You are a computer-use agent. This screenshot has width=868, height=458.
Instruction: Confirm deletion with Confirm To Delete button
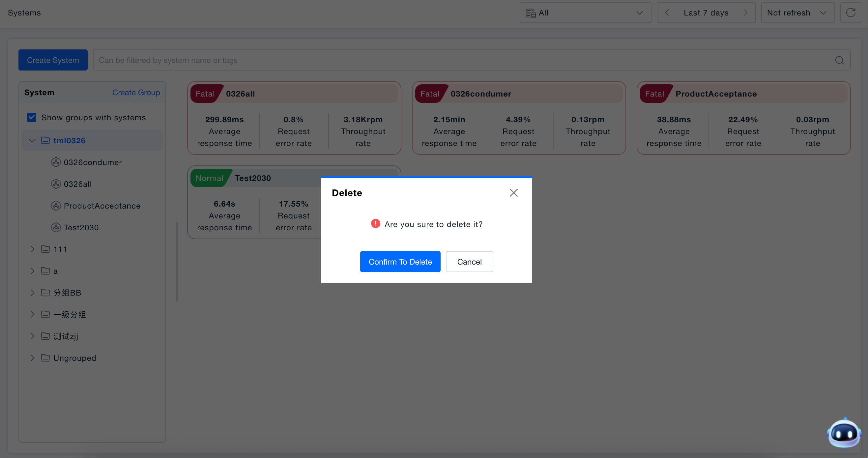(x=400, y=262)
